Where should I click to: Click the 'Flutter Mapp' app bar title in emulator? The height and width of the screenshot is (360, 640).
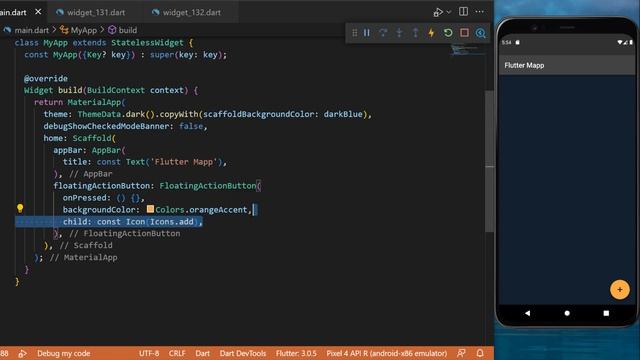(524, 65)
